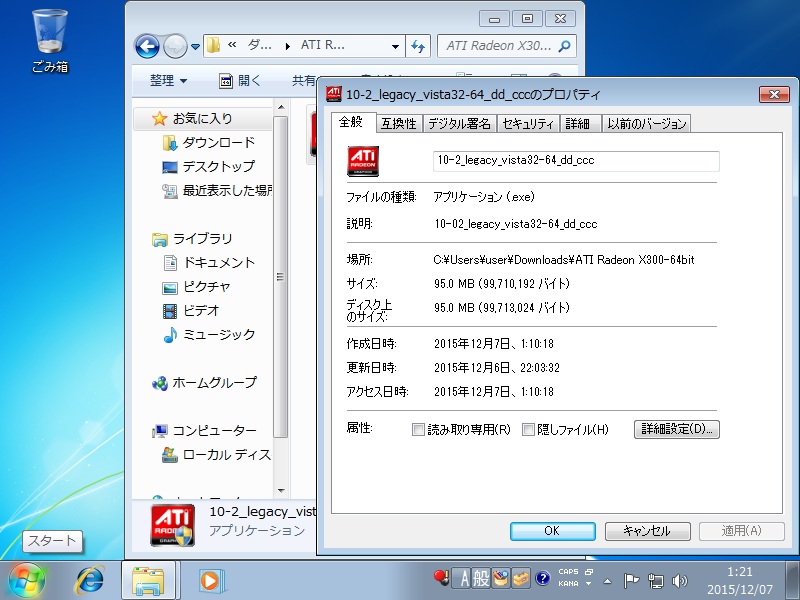Open the 整理 menu dropdown
This screenshot has width=800, height=600.
pyautogui.click(x=168, y=81)
